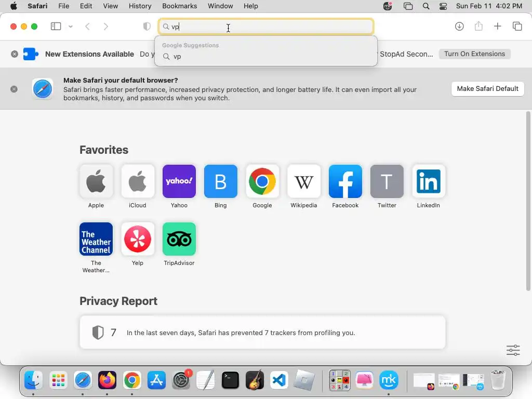Open CleanMyMac from the Dock
The width and height of the screenshot is (532, 399).
364,380
